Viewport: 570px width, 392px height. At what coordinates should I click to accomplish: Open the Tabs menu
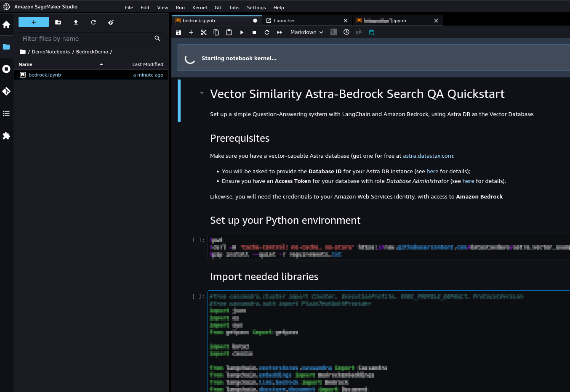tap(234, 8)
